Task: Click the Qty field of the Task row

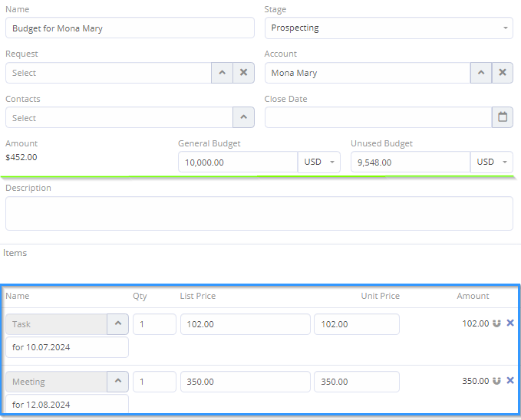Action: click(x=154, y=324)
